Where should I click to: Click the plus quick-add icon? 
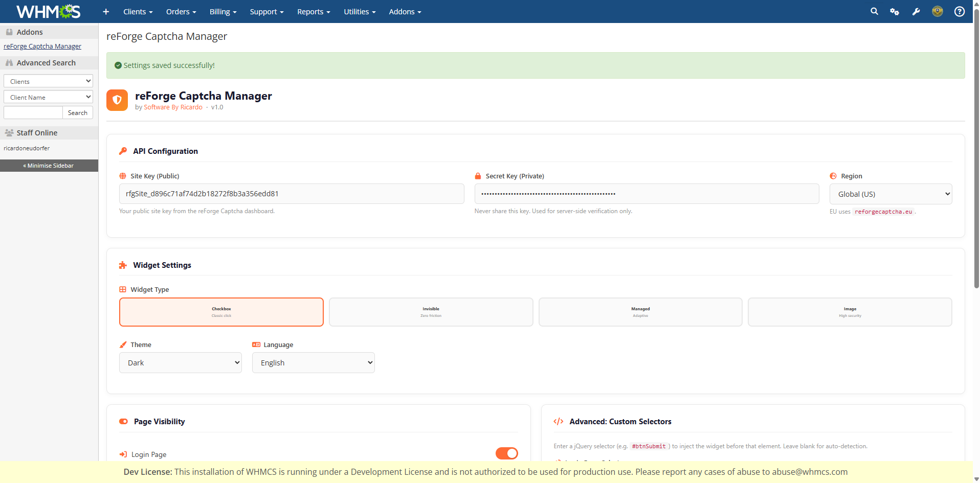click(106, 12)
